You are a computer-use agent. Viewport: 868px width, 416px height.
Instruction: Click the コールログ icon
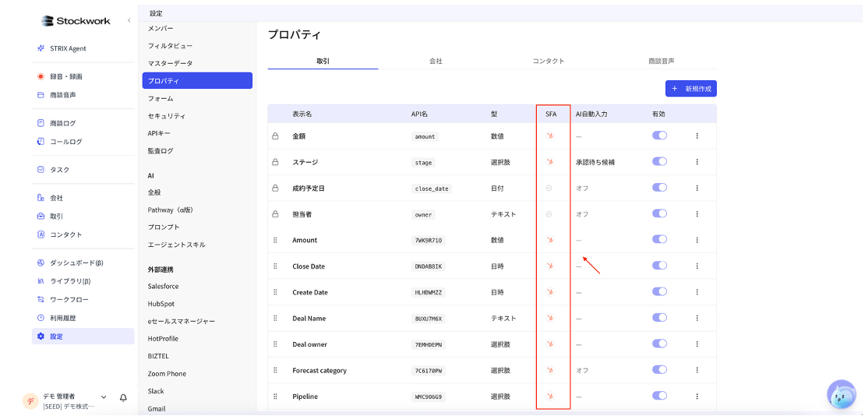coord(41,142)
